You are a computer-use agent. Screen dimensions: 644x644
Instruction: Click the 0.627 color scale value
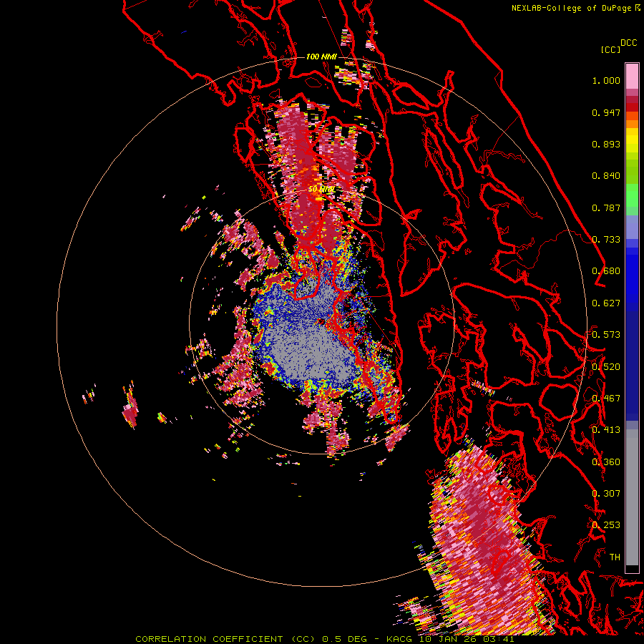(606, 303)
